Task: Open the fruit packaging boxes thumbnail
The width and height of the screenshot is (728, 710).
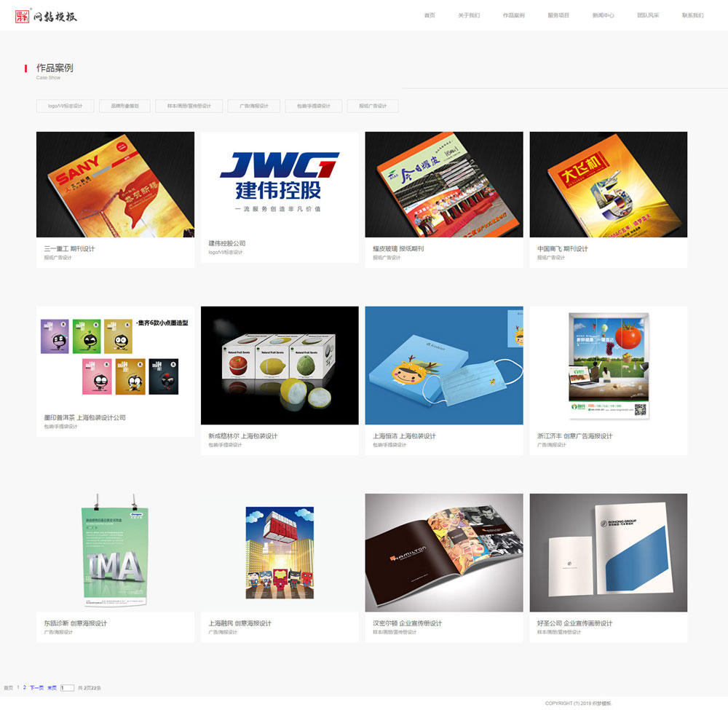Action: 280,366
